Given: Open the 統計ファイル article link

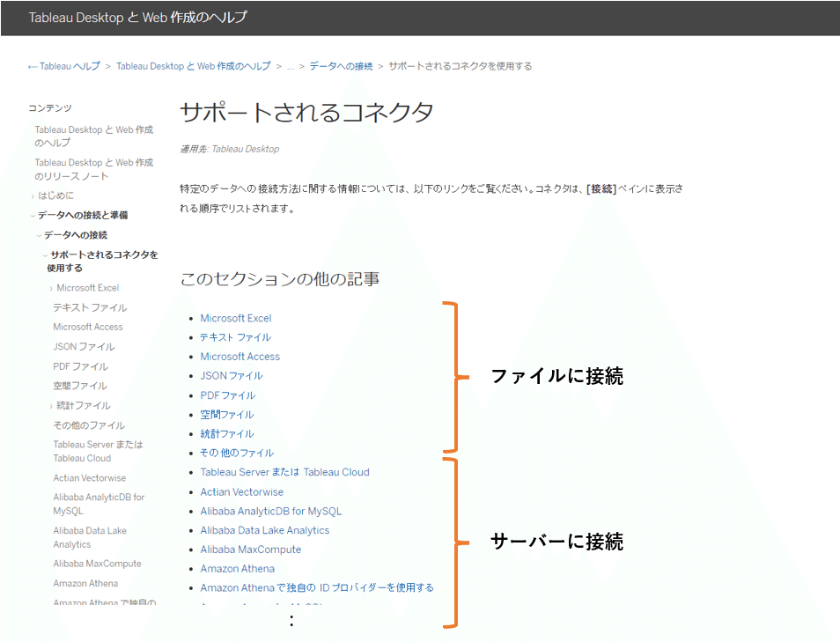Looking at the screenshot, I should (x=227, y=434).
